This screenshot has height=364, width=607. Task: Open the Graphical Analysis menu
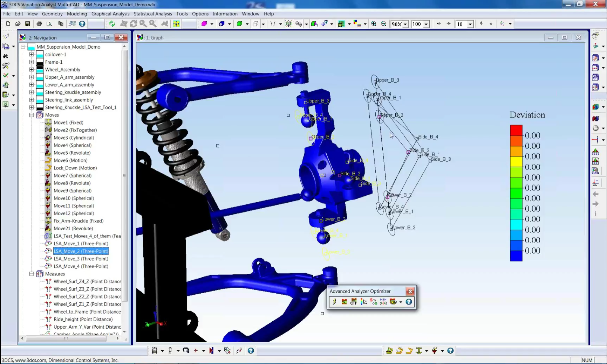pos(110,14)
